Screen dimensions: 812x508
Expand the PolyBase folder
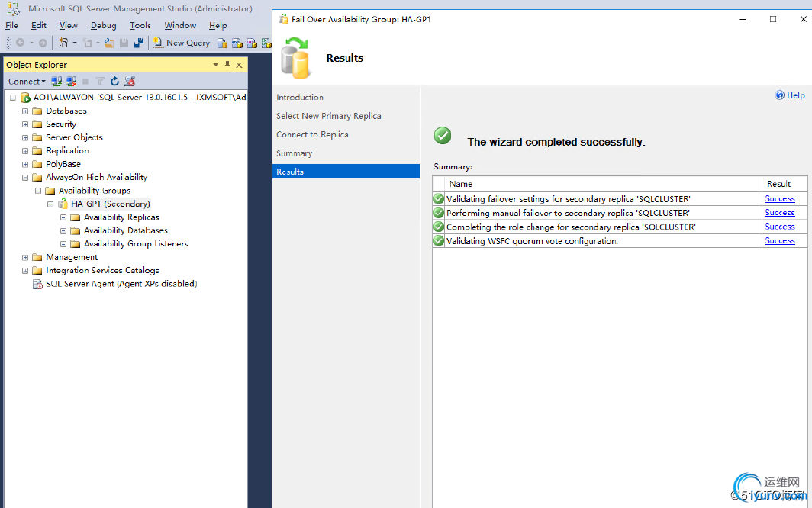25,164
